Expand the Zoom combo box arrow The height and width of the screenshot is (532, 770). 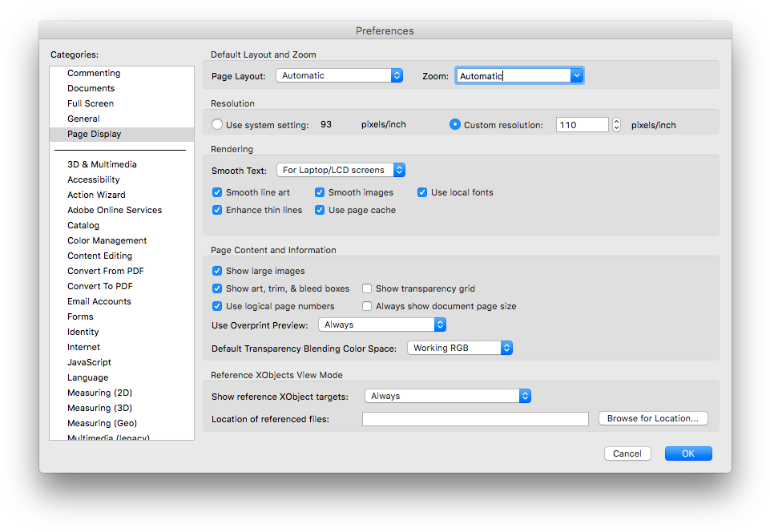[x=576, y=75]
